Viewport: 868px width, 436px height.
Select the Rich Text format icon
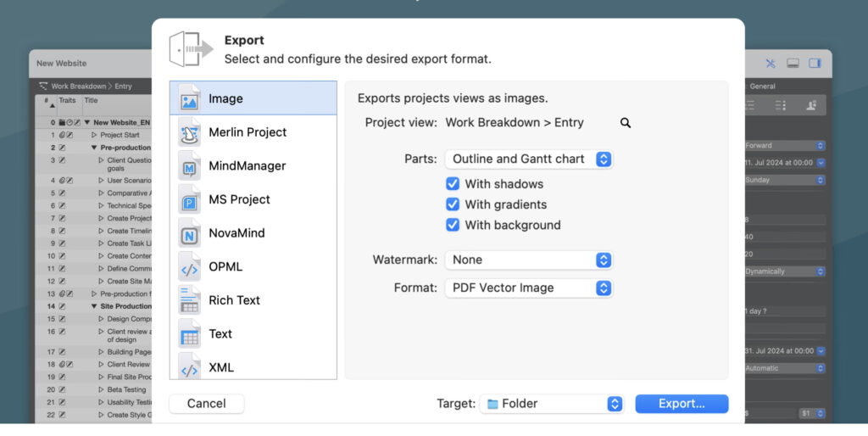click(x=190, y=300)
